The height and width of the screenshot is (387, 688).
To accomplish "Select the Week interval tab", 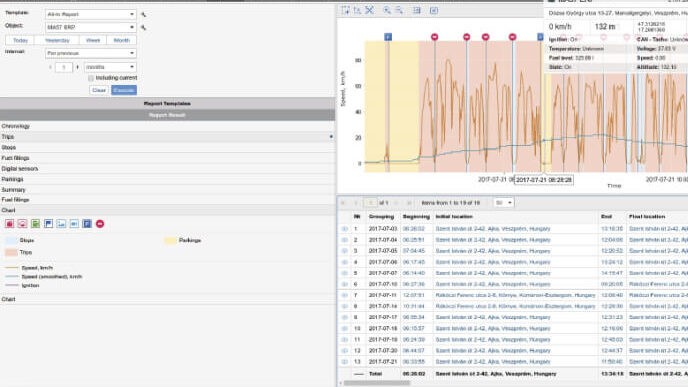I will tap(93, 40).
